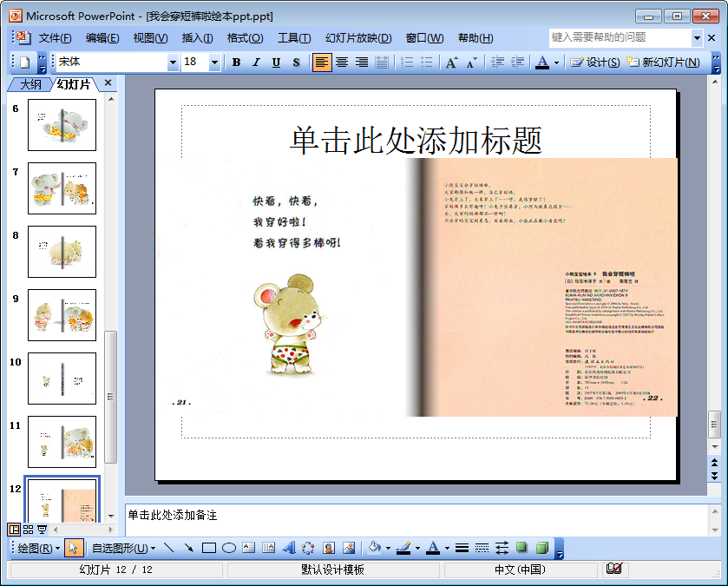Increase the indent level
Image resolution: width=728 pixels, height=586 pixels.
point(517,63)
